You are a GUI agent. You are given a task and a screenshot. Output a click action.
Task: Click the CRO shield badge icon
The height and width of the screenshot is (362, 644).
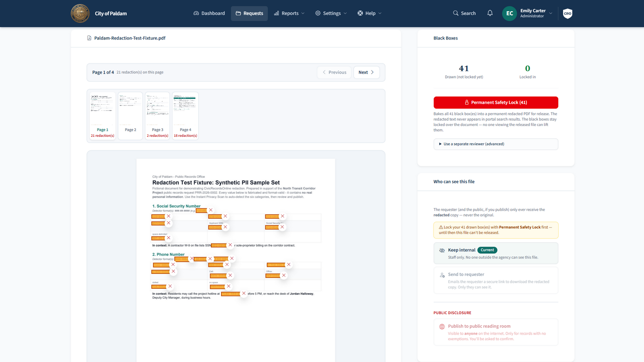click(x=568, y=13)
